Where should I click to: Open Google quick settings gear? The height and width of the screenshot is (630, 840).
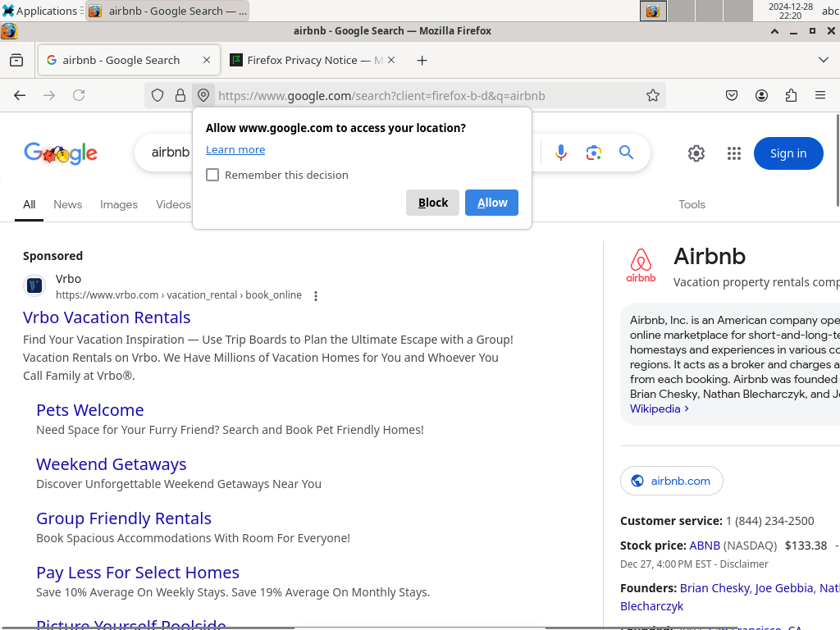(x=696, y=153)
